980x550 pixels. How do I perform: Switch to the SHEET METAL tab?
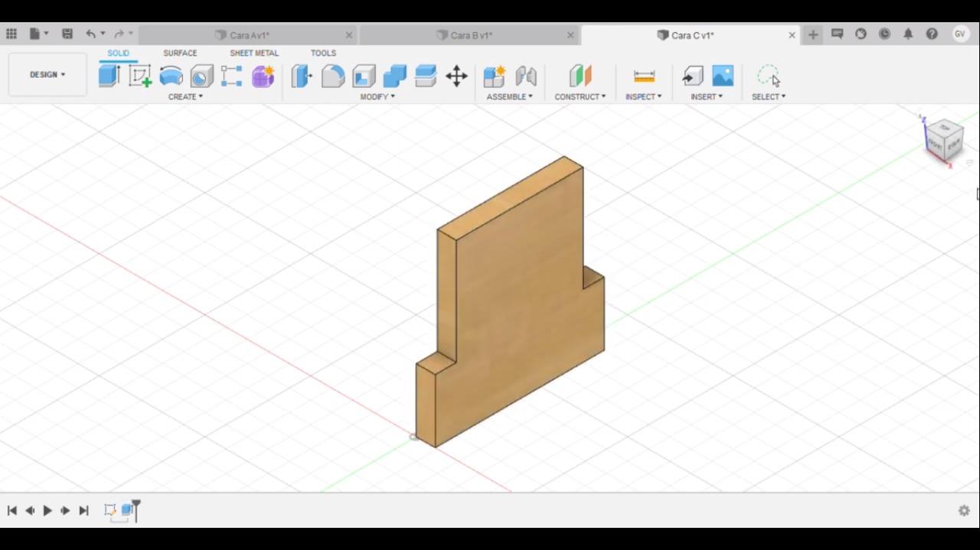click(254, 54)
